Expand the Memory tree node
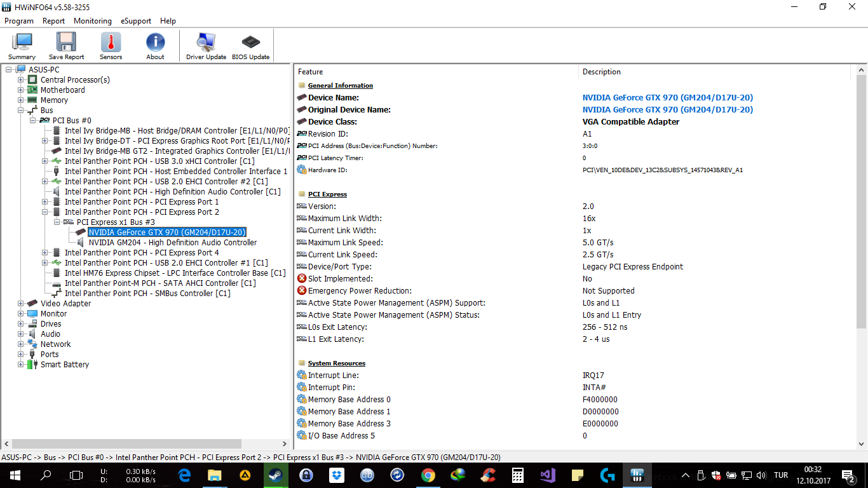The height and width of the screenshot is (488, 868). (21, 100)
